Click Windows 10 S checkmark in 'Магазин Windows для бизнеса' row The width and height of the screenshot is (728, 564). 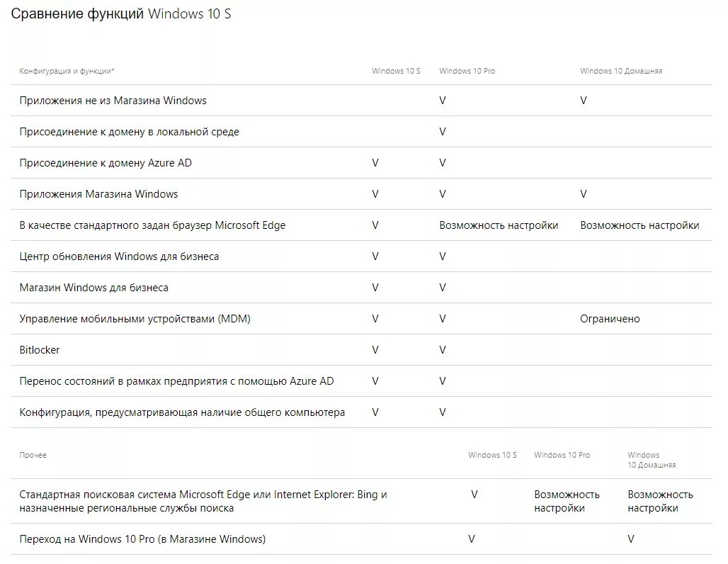375,288
